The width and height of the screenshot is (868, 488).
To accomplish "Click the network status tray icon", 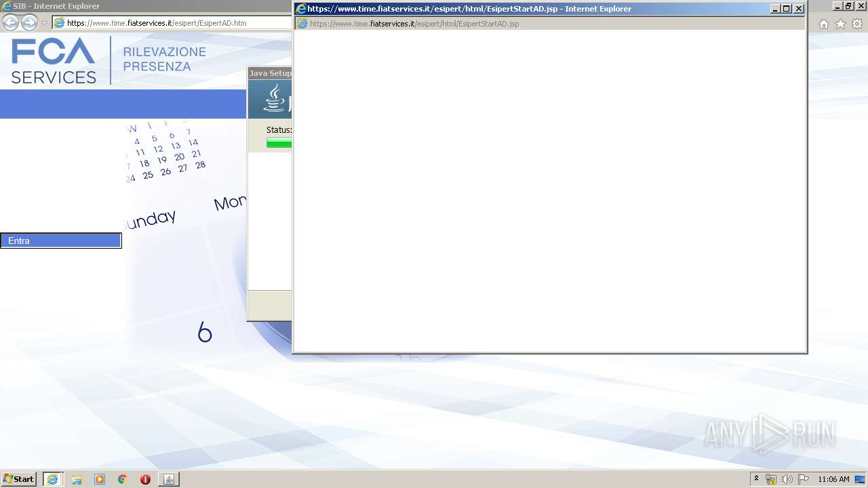I will pyautogui.click(x=771, y=479).
